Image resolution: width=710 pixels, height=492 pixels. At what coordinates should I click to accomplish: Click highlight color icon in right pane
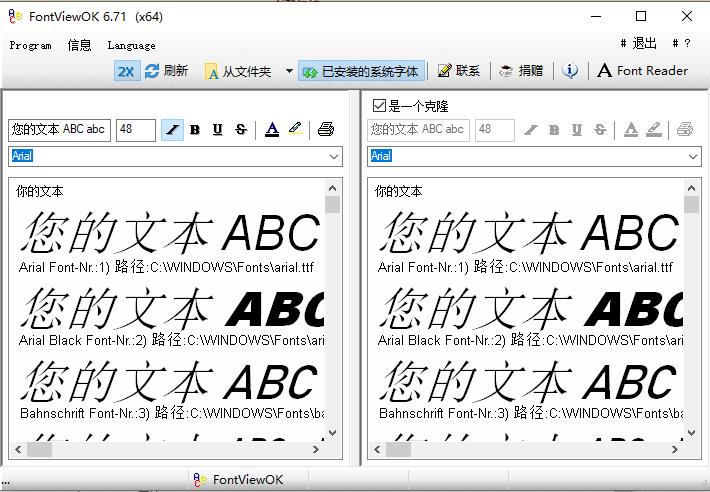(x=654, y=130)
